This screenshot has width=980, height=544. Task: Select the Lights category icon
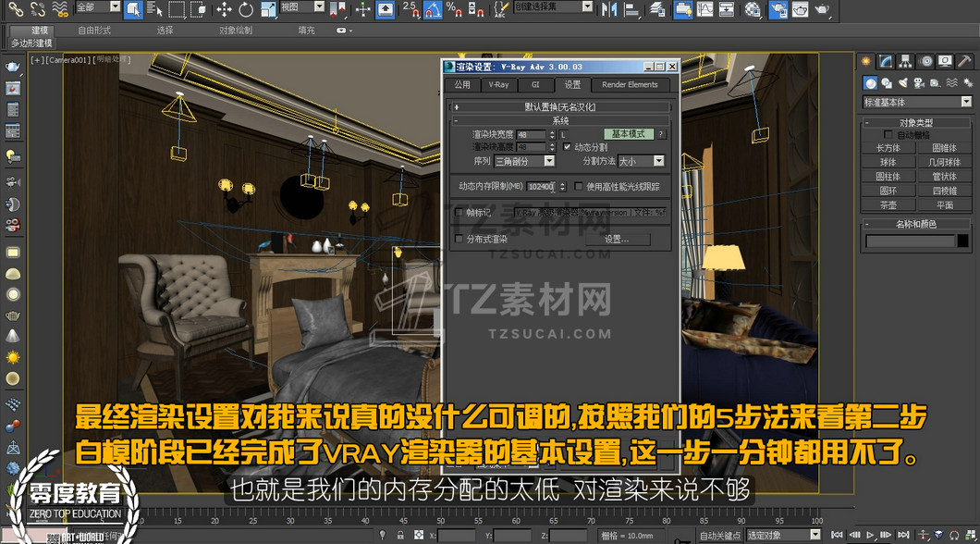pyautogui.click(x=902, y=83)
